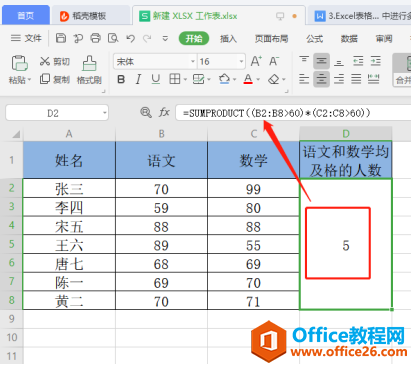414x369 pixels.
Task: Select row 5 header
Action: 12,244
